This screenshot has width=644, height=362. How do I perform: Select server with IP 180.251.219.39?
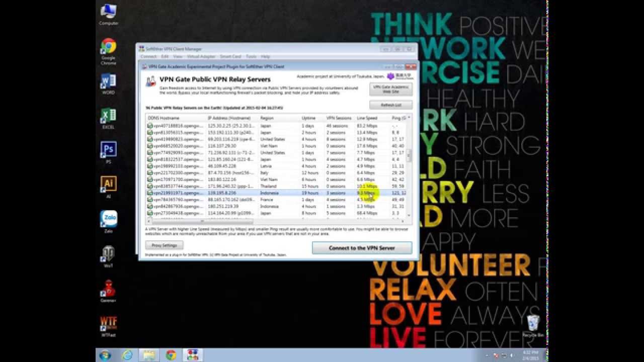(x=276, y=206)
